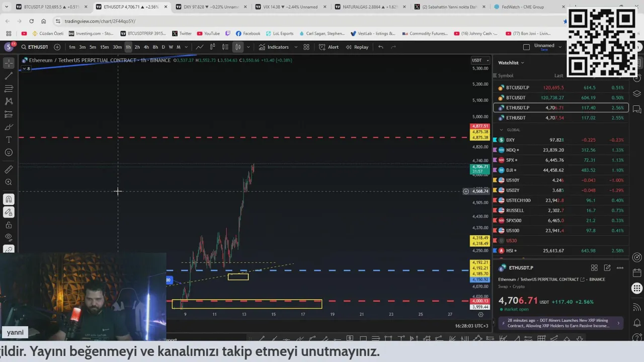Select the Text annotation tool
The width and height of the screenshot is (644, 362).
click(9, 140)
